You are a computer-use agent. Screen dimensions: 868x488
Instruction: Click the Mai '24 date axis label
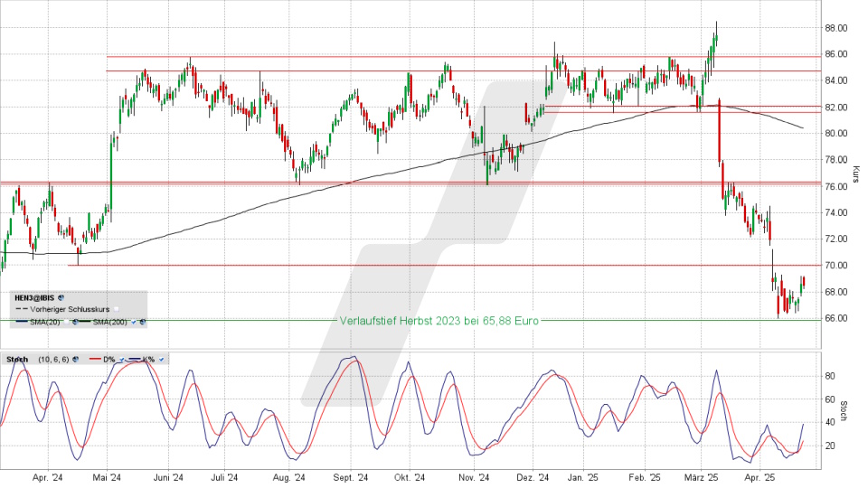click(107, 477)
